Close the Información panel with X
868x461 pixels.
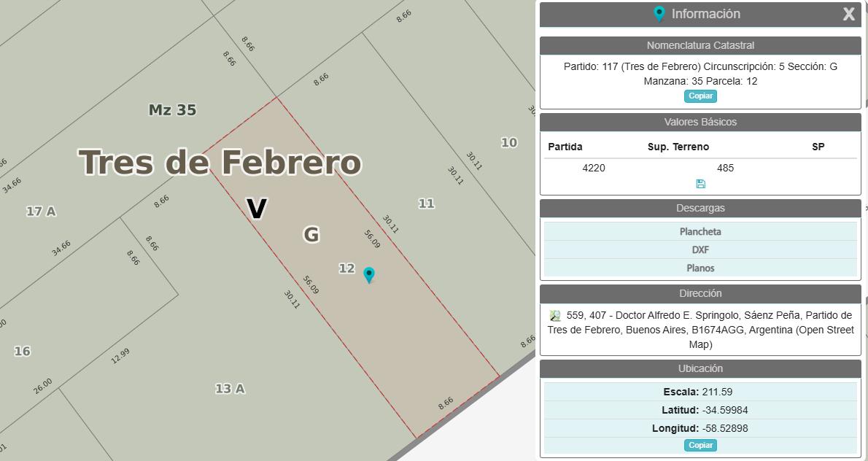848,15
